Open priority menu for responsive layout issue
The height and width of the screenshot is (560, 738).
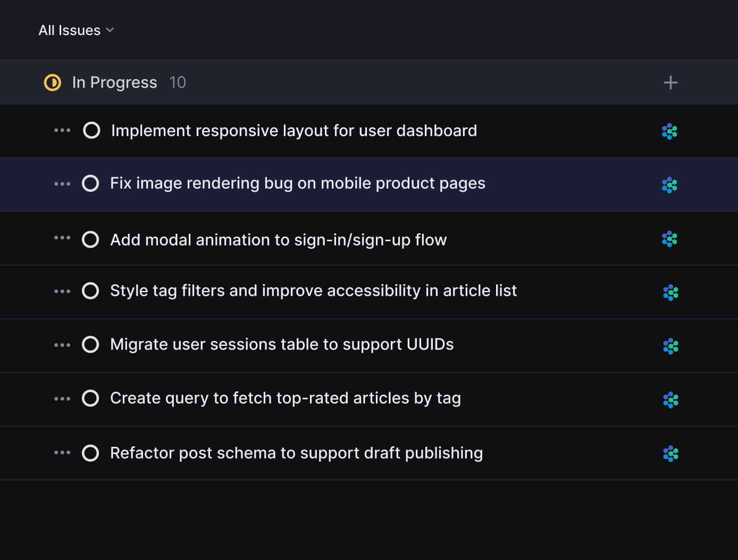[x=62, y=130]
